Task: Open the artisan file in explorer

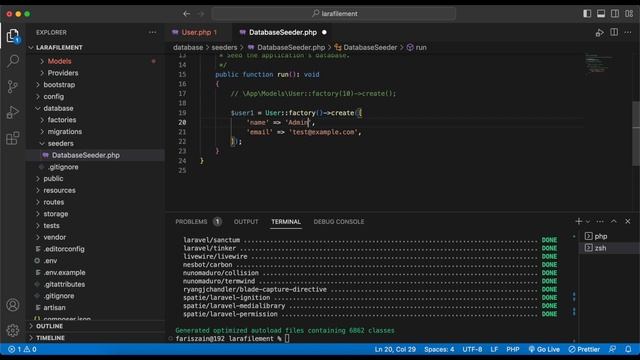Action: tap(96, 308)
